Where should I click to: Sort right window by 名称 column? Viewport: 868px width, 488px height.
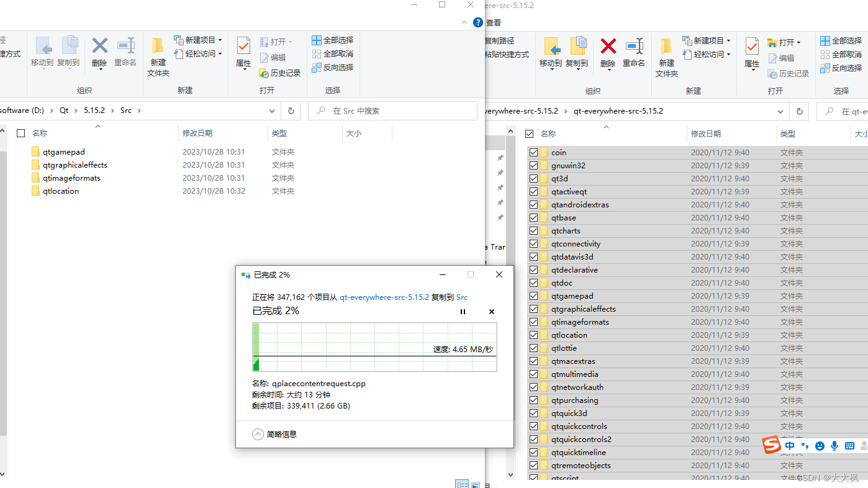[x=548, y=133]
